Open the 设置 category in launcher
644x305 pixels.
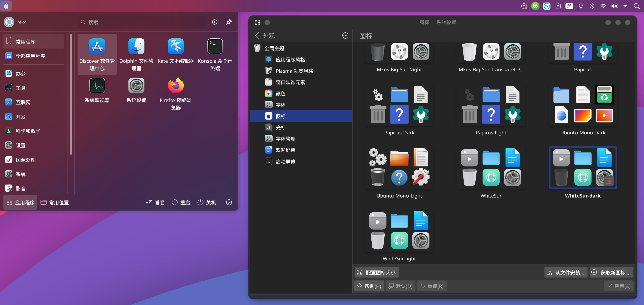point(34,145)
